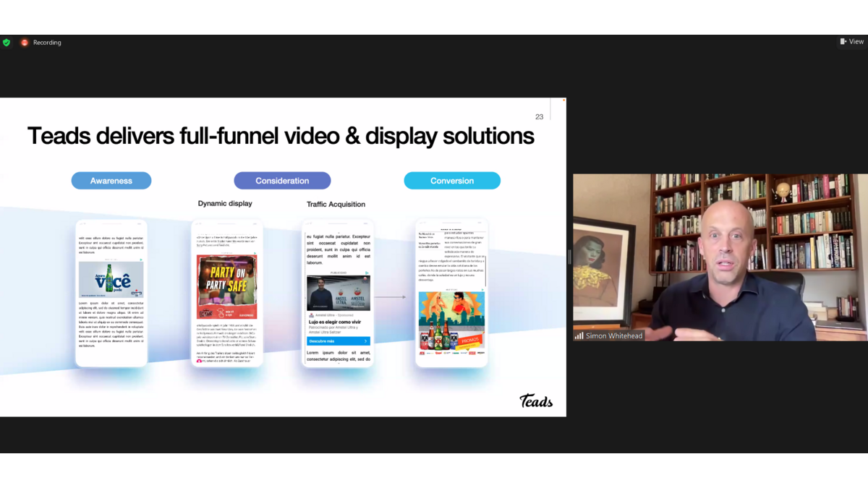Click the divider between slide and speaker video

pyautogui.click(x=569, y=257)
